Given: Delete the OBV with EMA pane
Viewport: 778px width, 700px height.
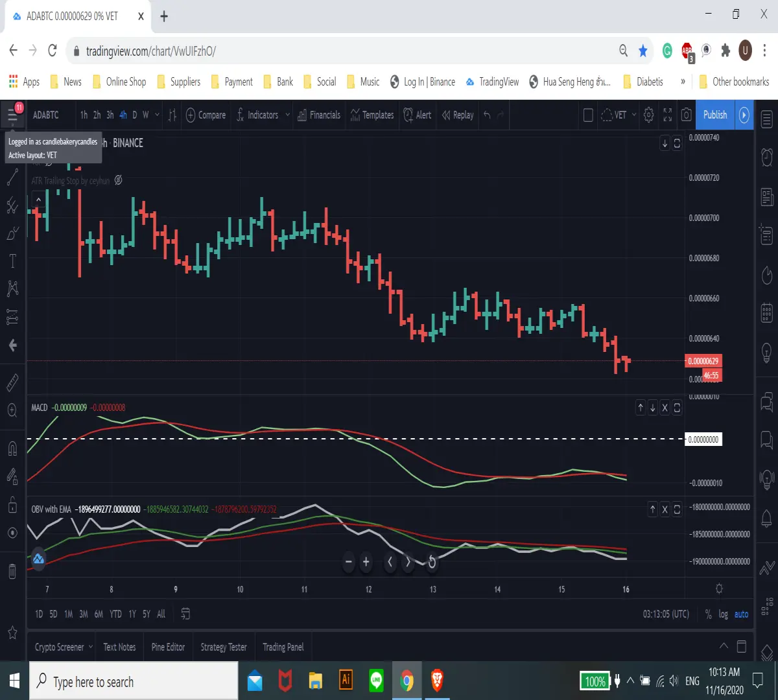Looking at the screenshot, I should coord(665,509).
